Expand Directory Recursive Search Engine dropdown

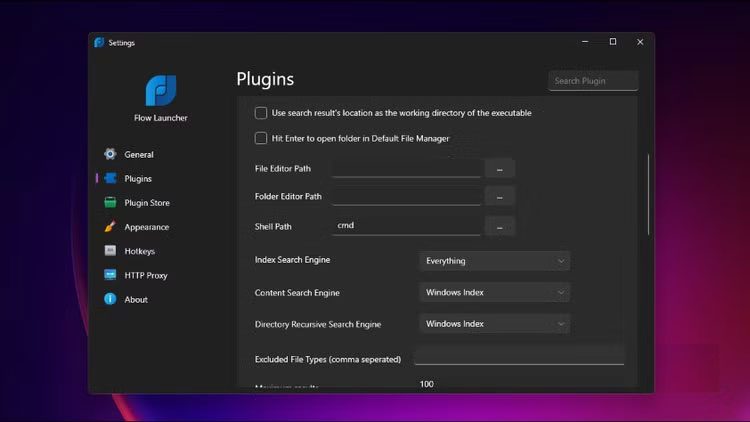[495, 324]
